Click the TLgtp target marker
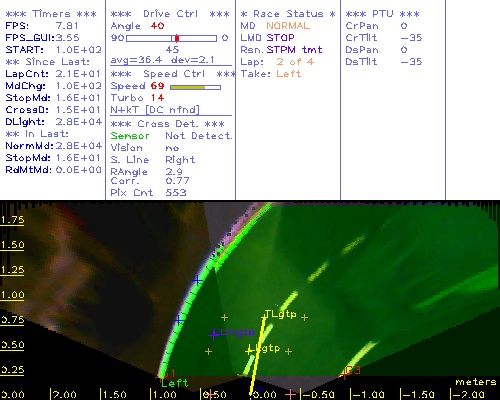The image size is (500, 400). click(280, 314)
